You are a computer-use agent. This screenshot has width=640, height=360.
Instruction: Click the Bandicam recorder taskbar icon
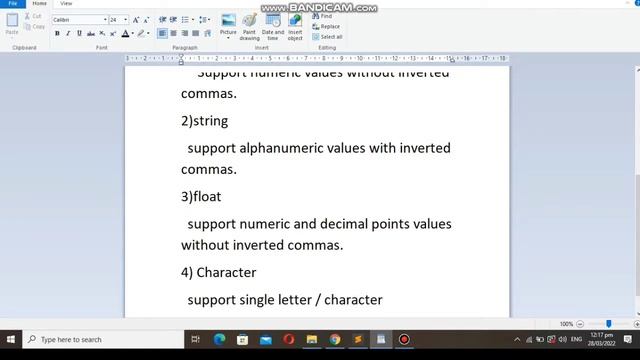(404, 339)
